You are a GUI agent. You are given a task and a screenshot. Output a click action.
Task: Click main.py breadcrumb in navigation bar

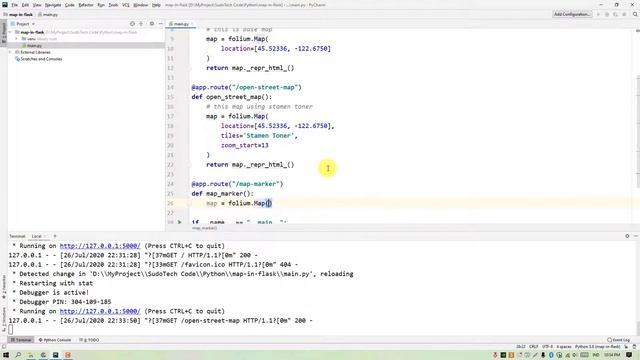pyautogui.click(x=48, y=15)
